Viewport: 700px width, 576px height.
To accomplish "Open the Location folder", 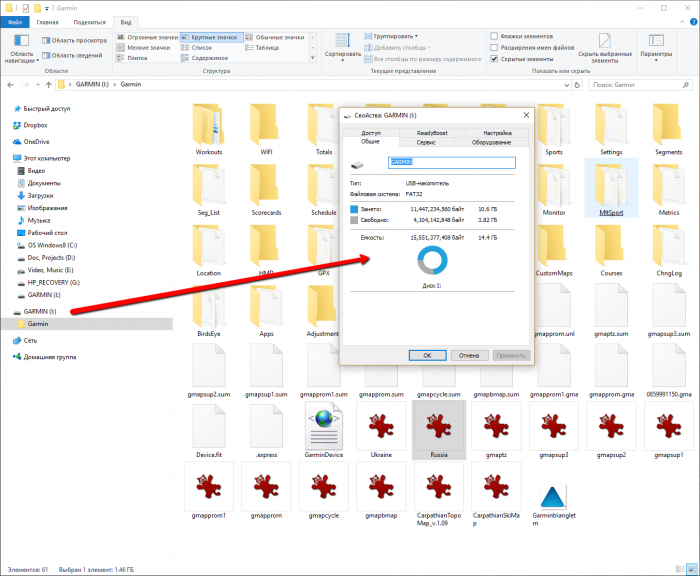I will tap(208, 250).
